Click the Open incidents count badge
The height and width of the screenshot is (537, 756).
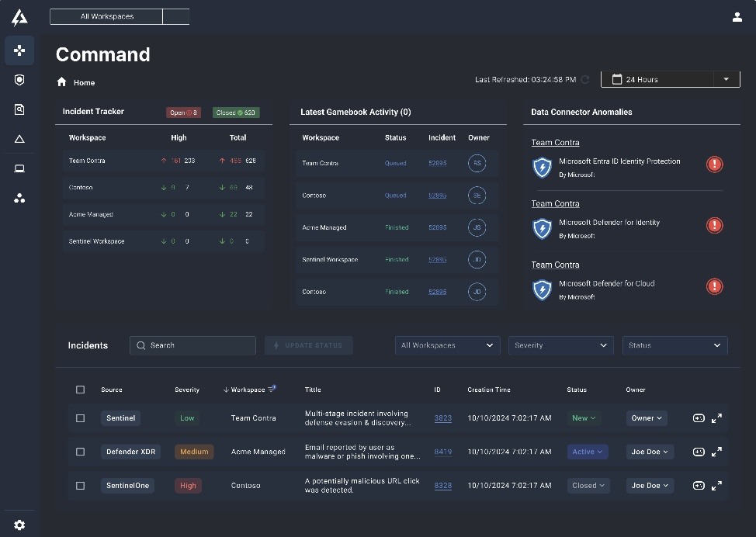tap(183, 113)
